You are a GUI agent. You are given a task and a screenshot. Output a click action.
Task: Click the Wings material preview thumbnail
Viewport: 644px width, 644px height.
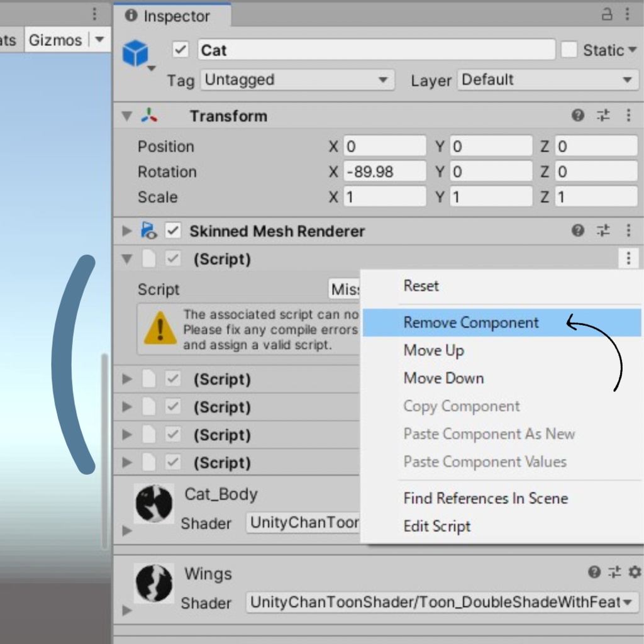click(x=154, y=583)
